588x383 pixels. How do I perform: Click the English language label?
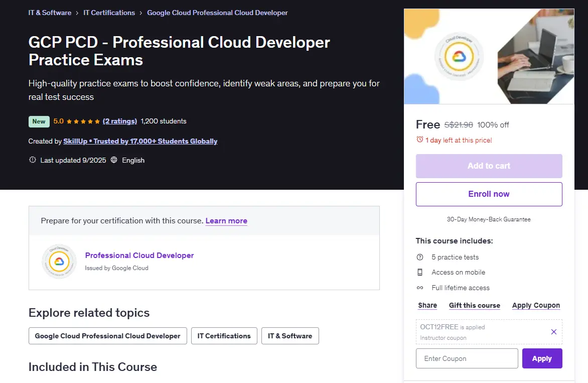(x=133, y=160)
